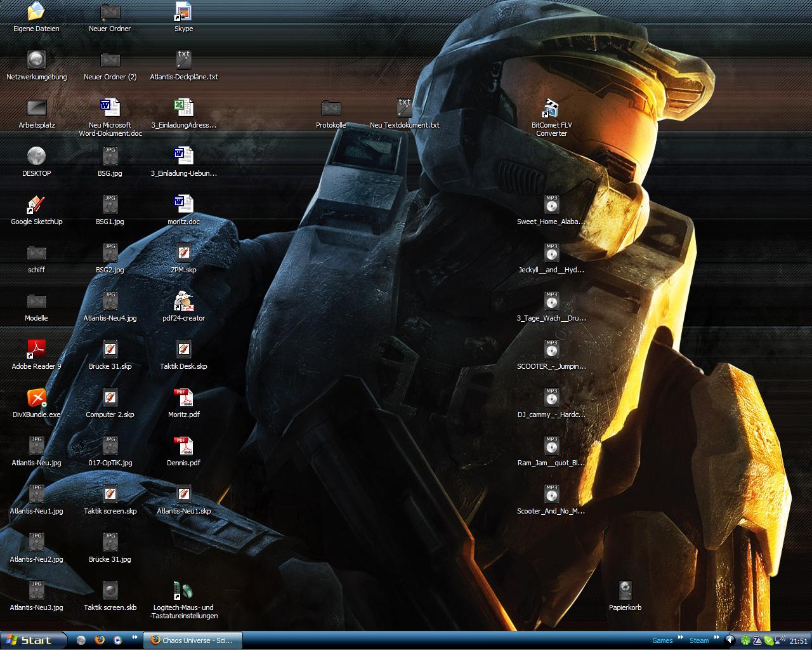Expand the quick launch overflow chevron
This screenshot has height=650, width=812.
pos(134,637)
